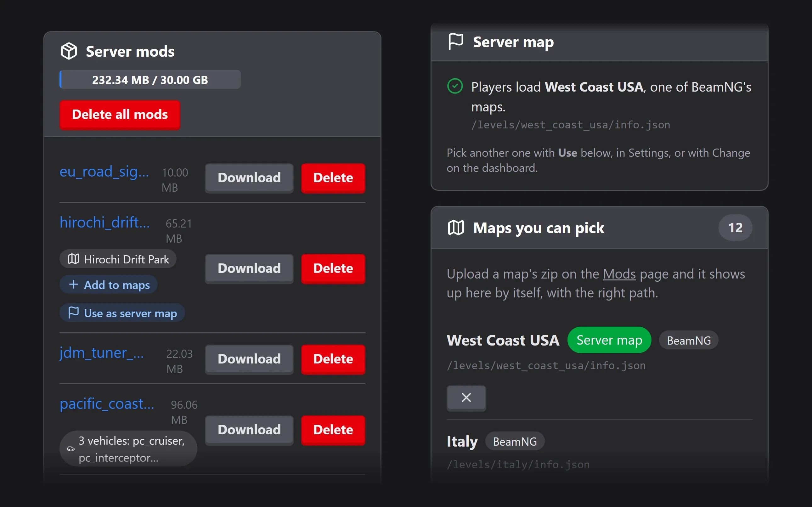812x507 pixels.
Task: Click west_coast_usa path under Maps you can pick
Action: point(546,365)
